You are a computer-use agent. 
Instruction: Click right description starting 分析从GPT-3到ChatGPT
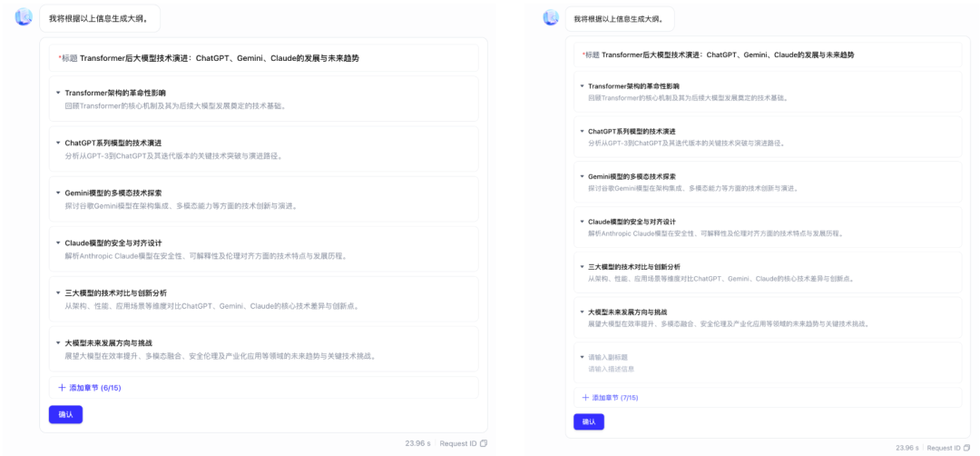click(x=688, y=143)
